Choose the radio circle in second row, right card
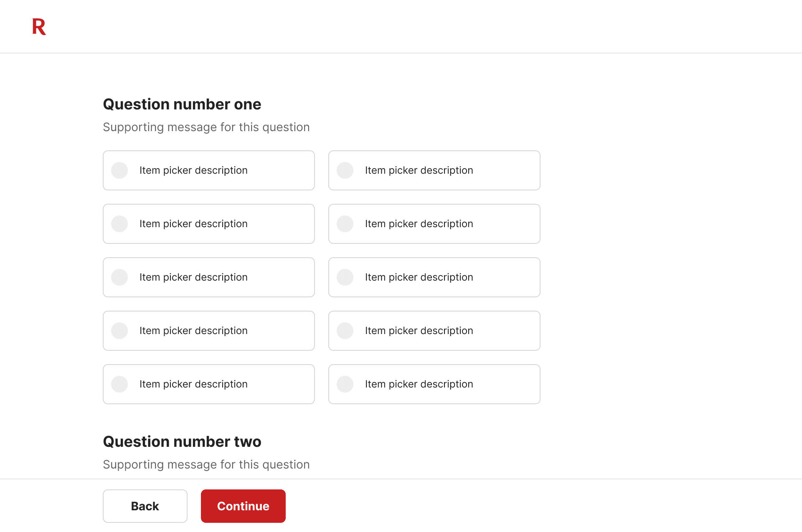Viewport: 802px width, 532px height. (x=345, y=224)
